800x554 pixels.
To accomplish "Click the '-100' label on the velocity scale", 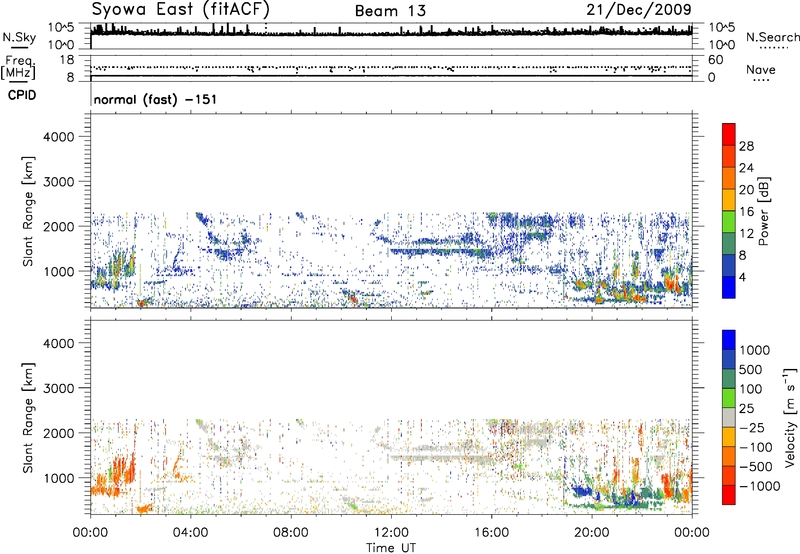I will 755,447.
